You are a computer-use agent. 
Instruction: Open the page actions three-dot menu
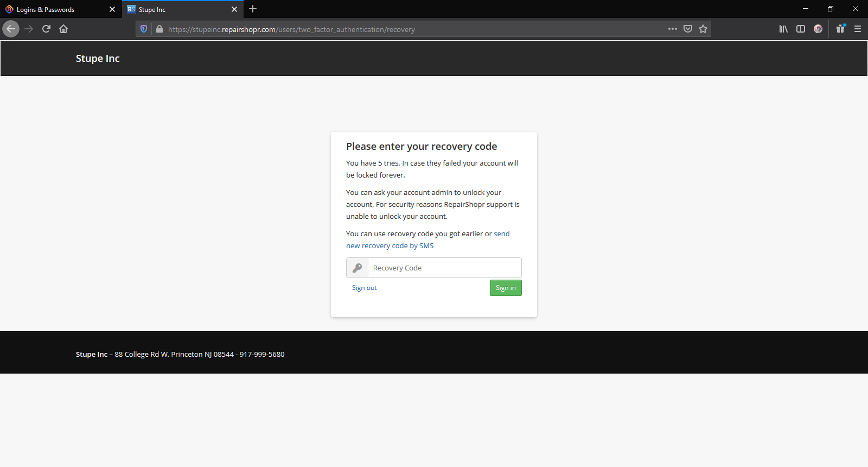click(673, 29)
